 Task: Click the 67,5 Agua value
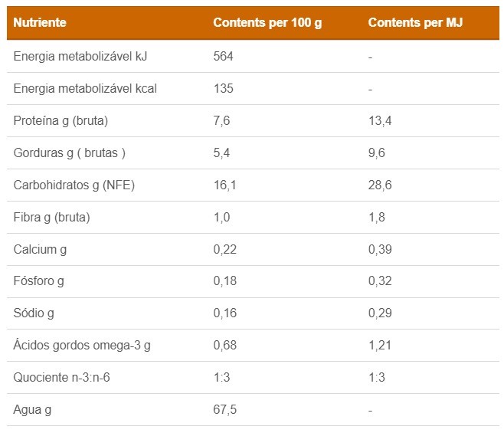point(224,410)
